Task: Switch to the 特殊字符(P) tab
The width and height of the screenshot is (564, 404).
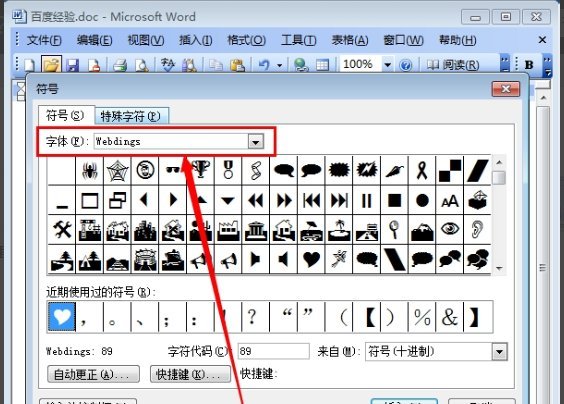Action: [131, 116]
